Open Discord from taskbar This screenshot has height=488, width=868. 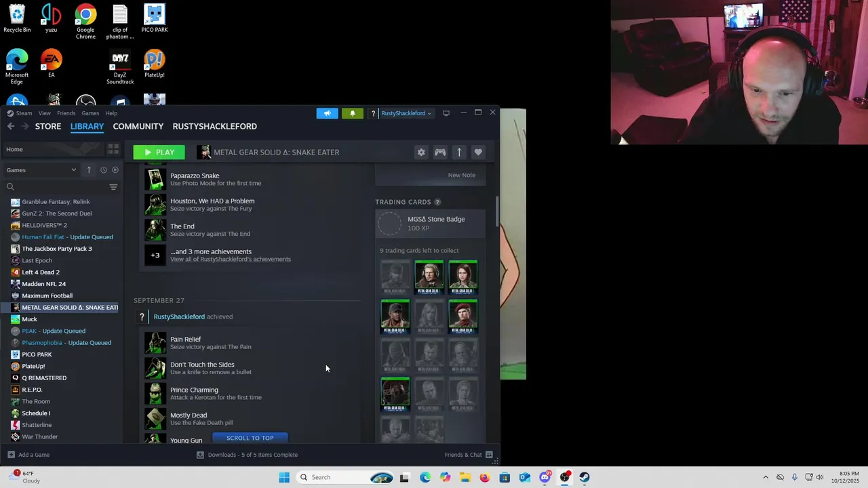pyautogui.click(x=545, y=477)
